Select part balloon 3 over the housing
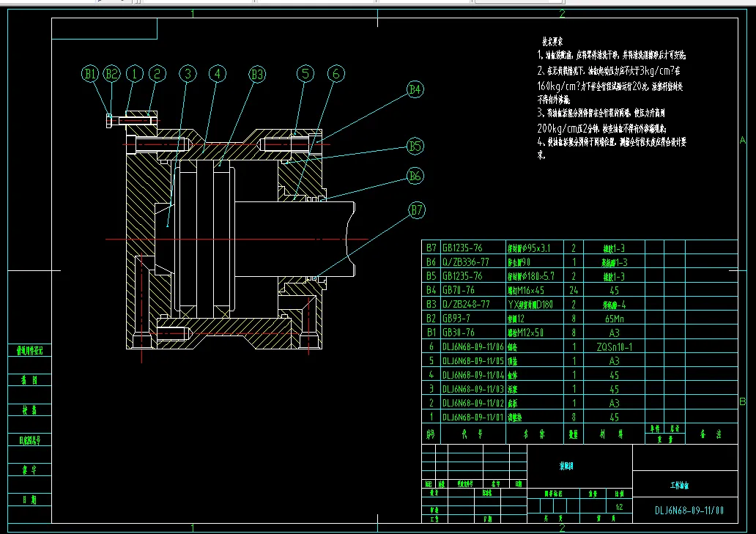The image size is (756, 534). coord(188,73)
